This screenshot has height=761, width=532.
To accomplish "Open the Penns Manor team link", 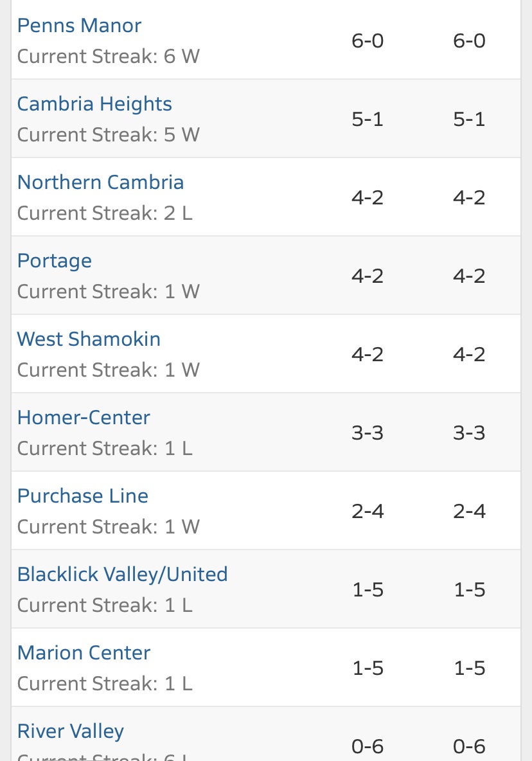I will [79, 26].
